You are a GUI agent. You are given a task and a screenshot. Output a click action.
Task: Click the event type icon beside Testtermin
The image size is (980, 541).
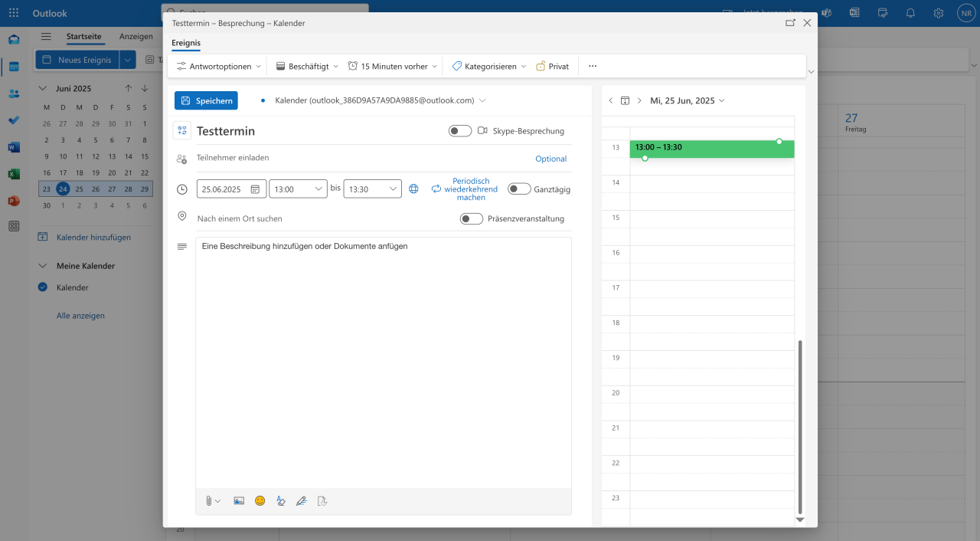pos(182,130)
